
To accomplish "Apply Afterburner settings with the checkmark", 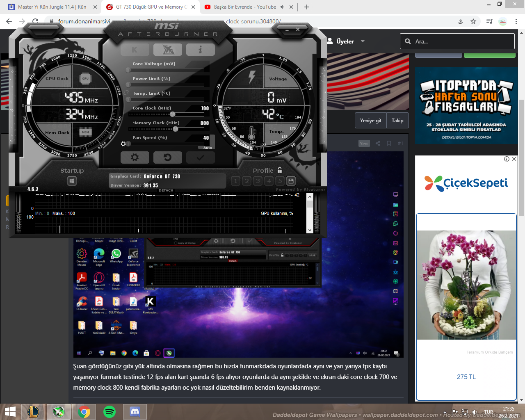I will (200, 157).
